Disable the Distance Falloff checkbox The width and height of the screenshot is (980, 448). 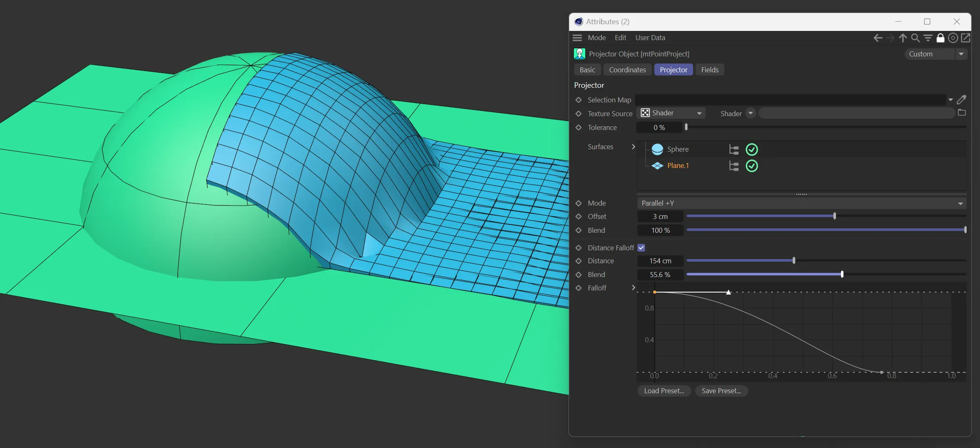(x=641, y=248)
